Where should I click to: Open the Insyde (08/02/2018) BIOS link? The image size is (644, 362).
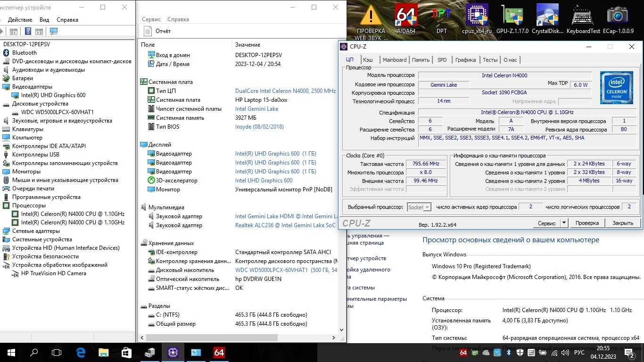[259, 127]
